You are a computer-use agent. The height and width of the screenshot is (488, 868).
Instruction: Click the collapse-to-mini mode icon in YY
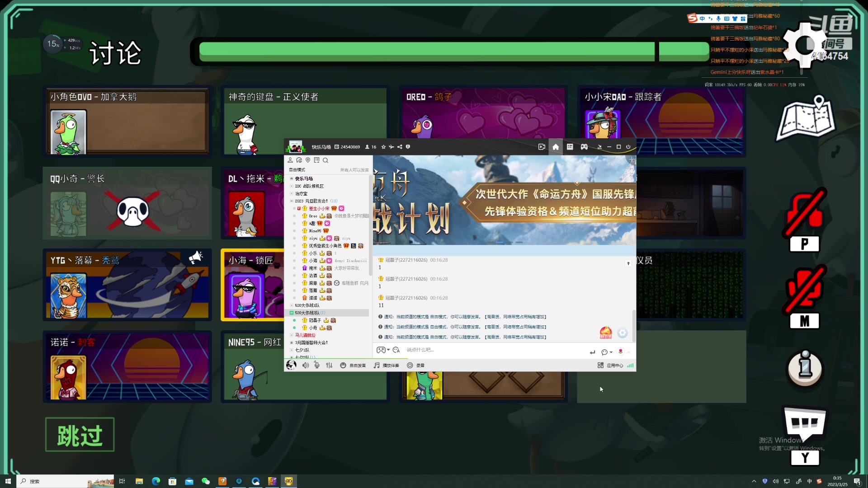[599, 147]
